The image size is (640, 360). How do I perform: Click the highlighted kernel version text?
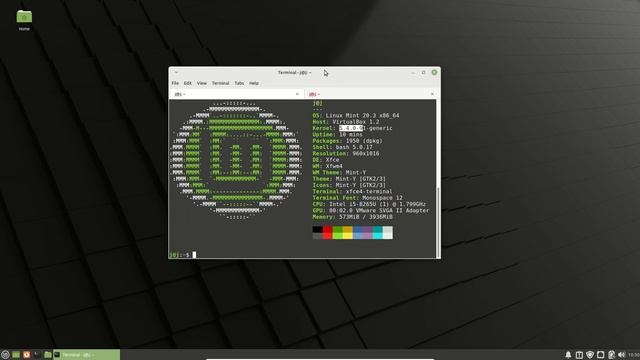click(351, 128)
